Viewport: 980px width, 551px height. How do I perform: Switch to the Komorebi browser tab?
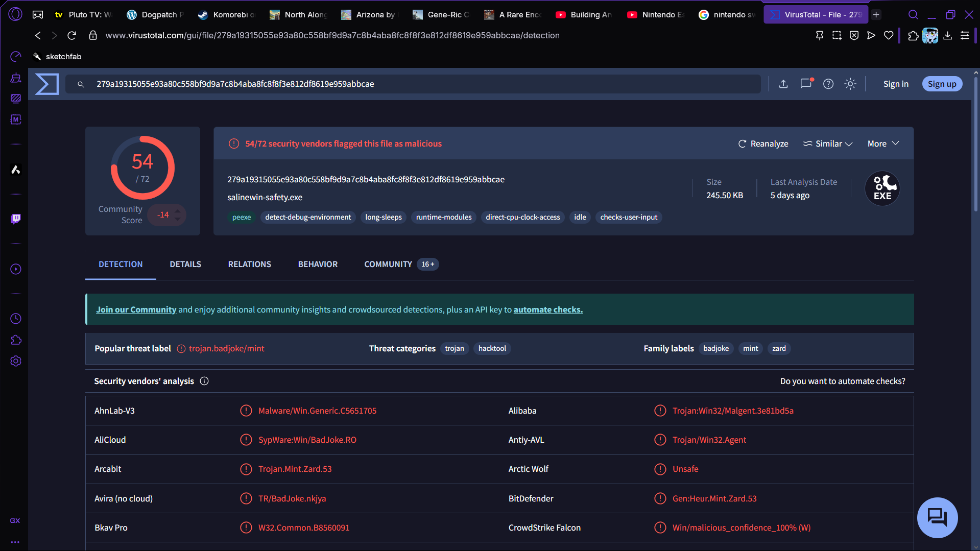[x=227, y=15]
